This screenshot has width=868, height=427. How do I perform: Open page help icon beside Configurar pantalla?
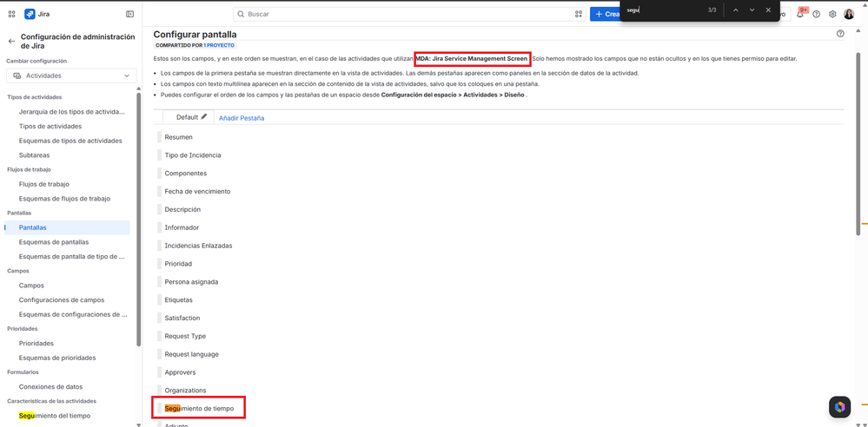pos(840,34)
